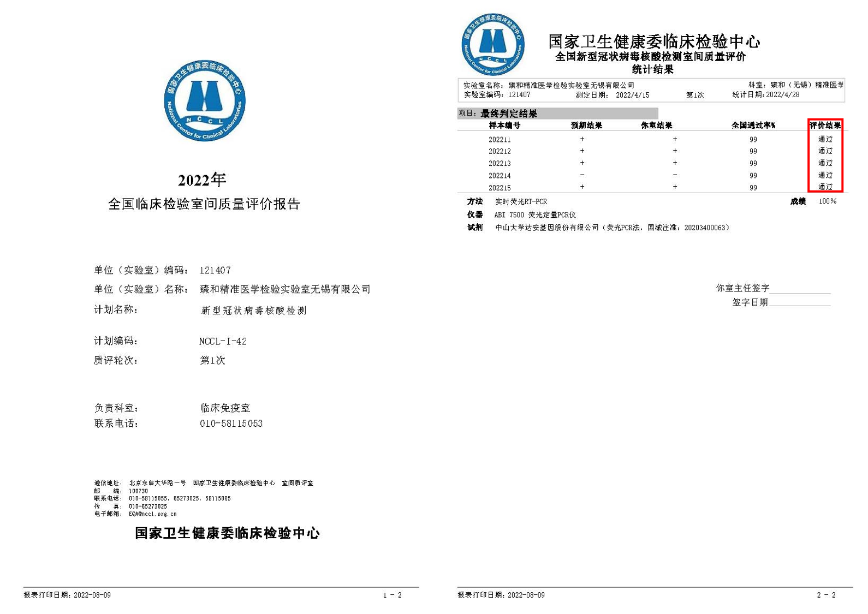The image size is (868, 614).
Task: Click the title '全国临床检验室间质量评价报告'
Action: [x=204, y=204]
